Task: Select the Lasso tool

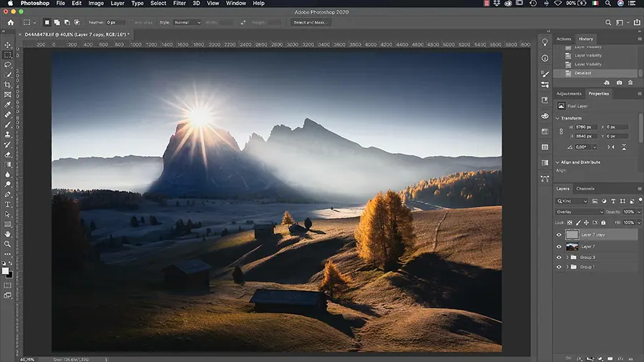Action: tap(8, 64)
